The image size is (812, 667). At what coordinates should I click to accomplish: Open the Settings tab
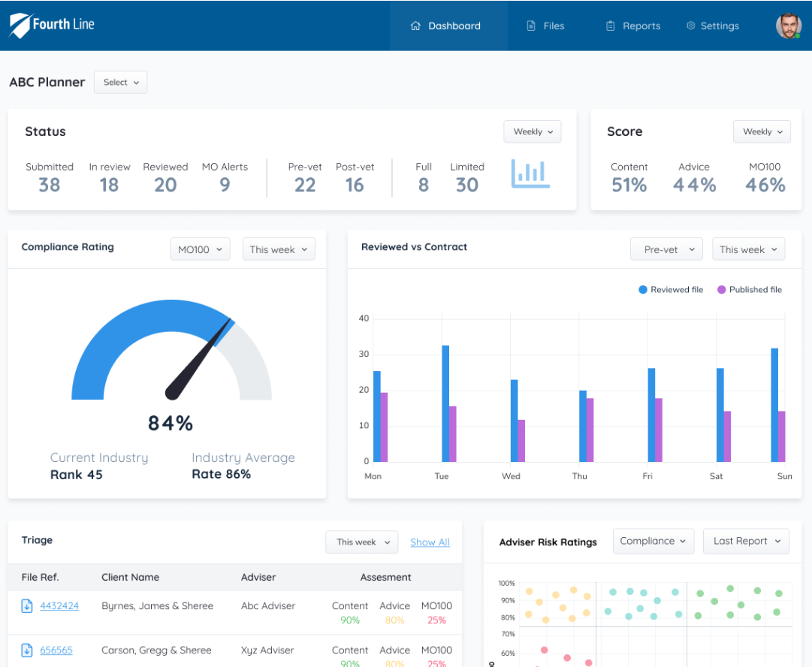click(x=713, y=26)
